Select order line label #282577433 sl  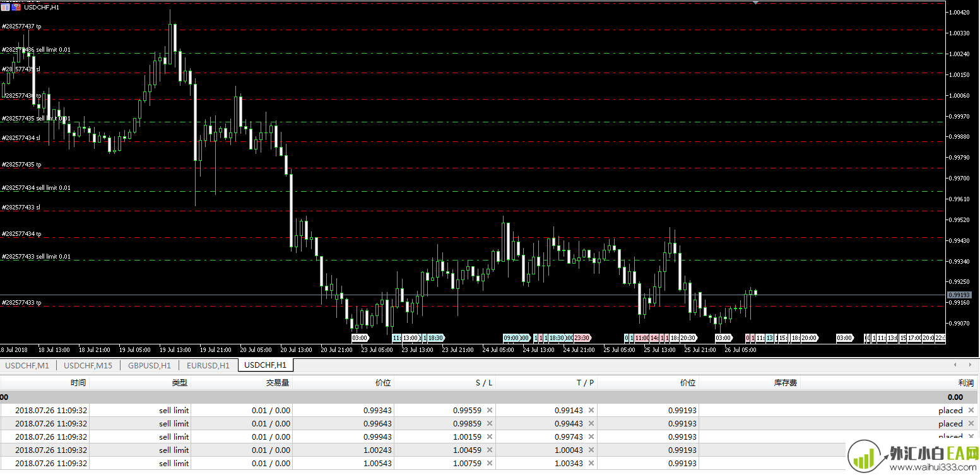click(x=21, y=207)
